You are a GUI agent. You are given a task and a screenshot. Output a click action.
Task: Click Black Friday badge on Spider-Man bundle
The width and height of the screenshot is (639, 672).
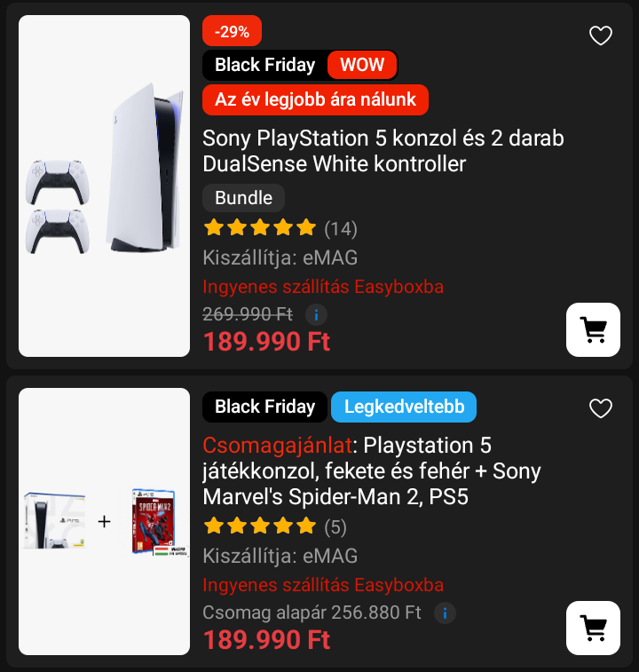pyautogui.click(x=264, y=407)
